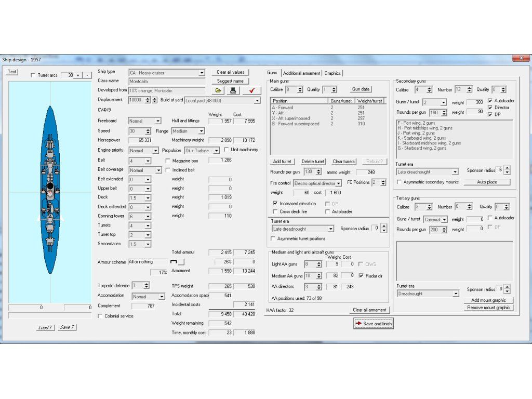The width and height of the screenshot is (532, 399).
Task: Click the Add turret button
Action: (282, 162)
